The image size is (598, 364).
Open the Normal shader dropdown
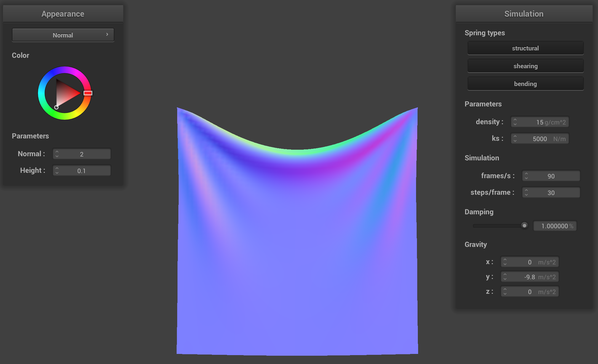[x=63, y=35]
